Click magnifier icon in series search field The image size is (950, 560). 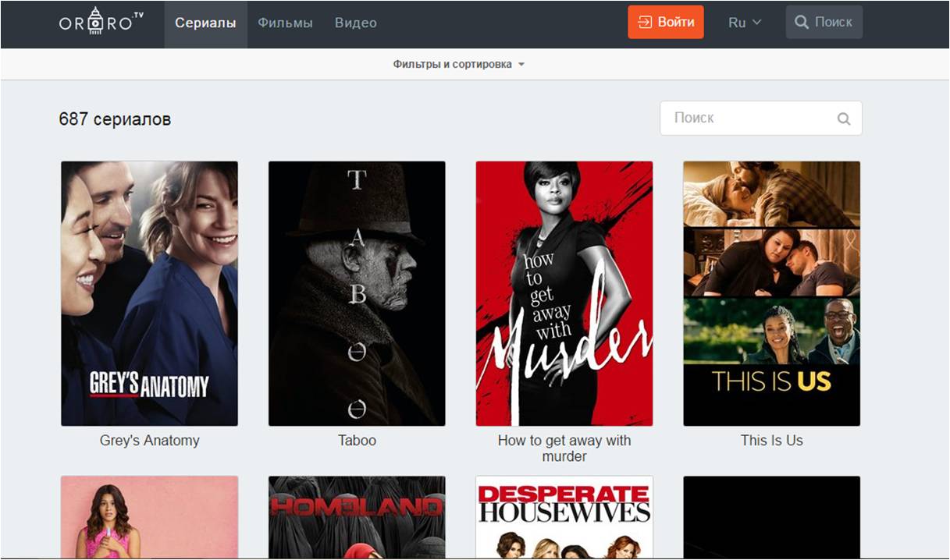click(x=844, y=119)
